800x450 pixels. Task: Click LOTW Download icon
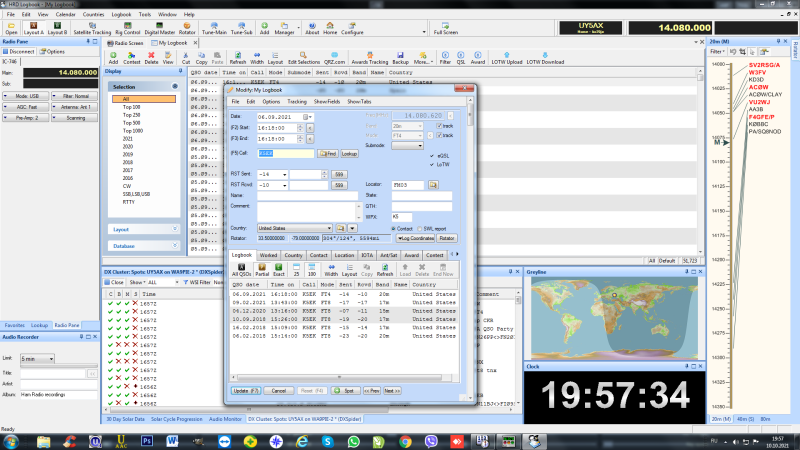(545, 58)
